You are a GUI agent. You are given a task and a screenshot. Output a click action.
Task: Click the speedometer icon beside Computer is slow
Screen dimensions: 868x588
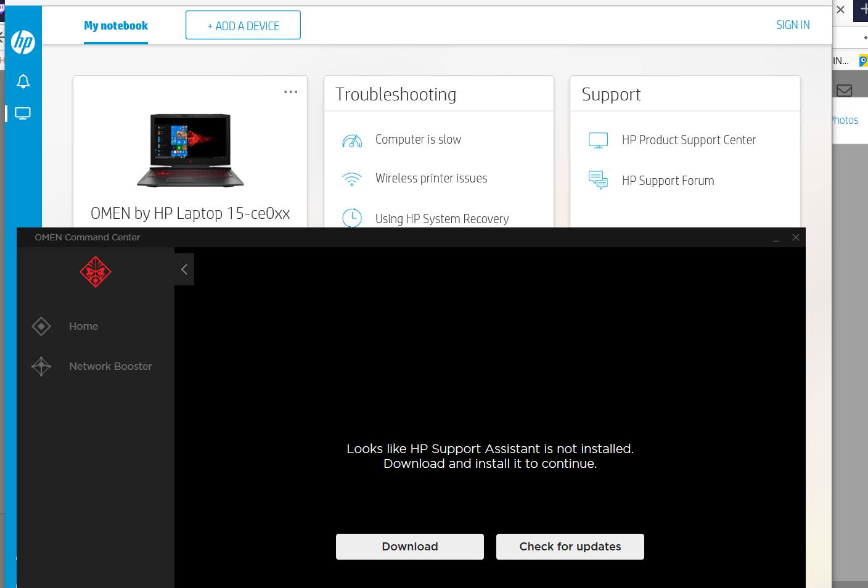point(352,140)
